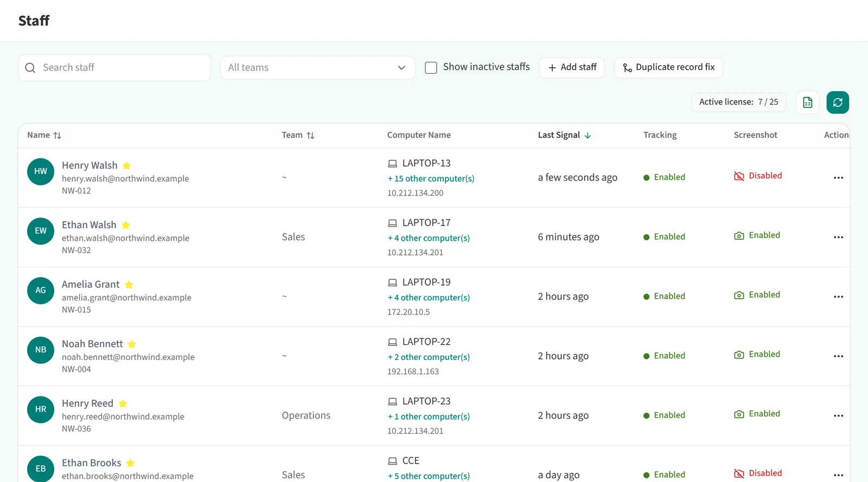
Task: Expand Henry Reed's 1 other computer
Action: [x=429, y=417]
